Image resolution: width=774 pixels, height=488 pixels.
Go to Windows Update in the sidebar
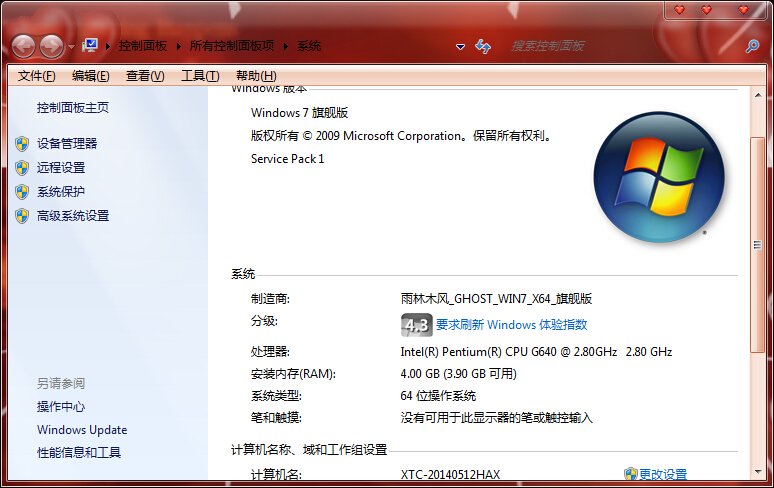pos(82,430)
